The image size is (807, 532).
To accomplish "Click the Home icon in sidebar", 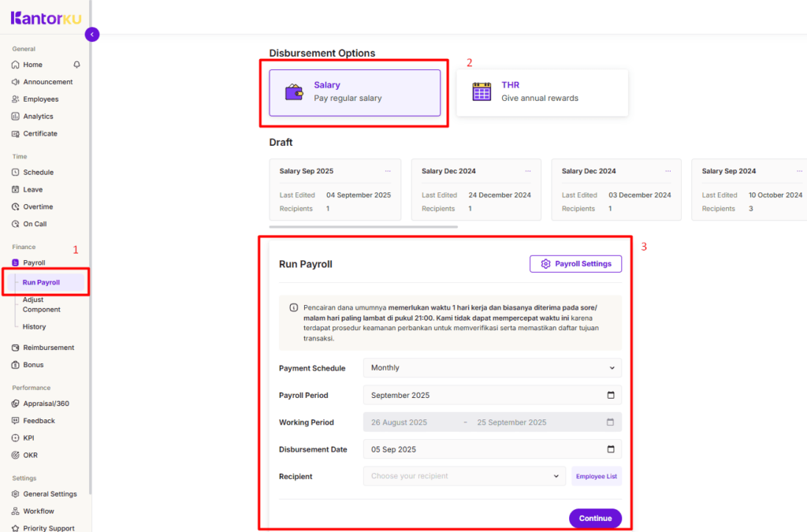I will 16,65.
